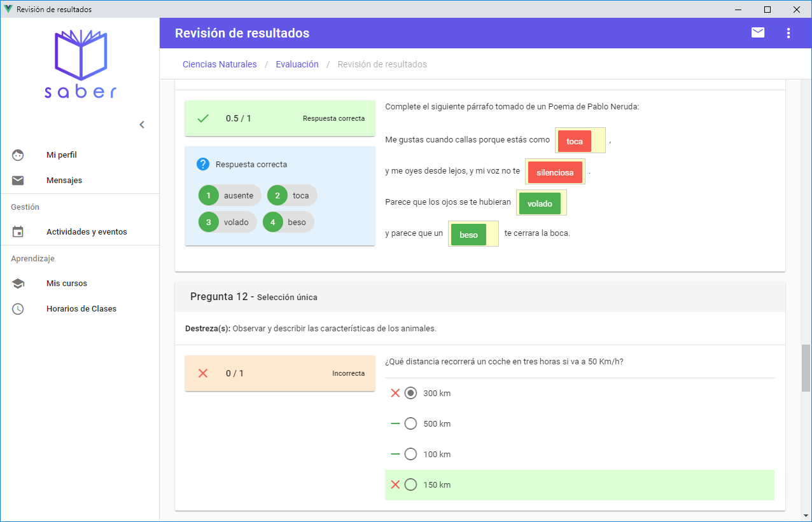The height and width of the screenshot is (522, 812).
Task: Select the 300 km radio option
Action: 410,393
